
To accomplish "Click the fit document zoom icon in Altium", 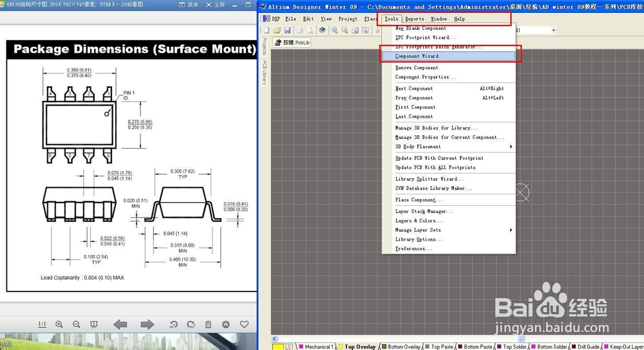I will [355, 30].
